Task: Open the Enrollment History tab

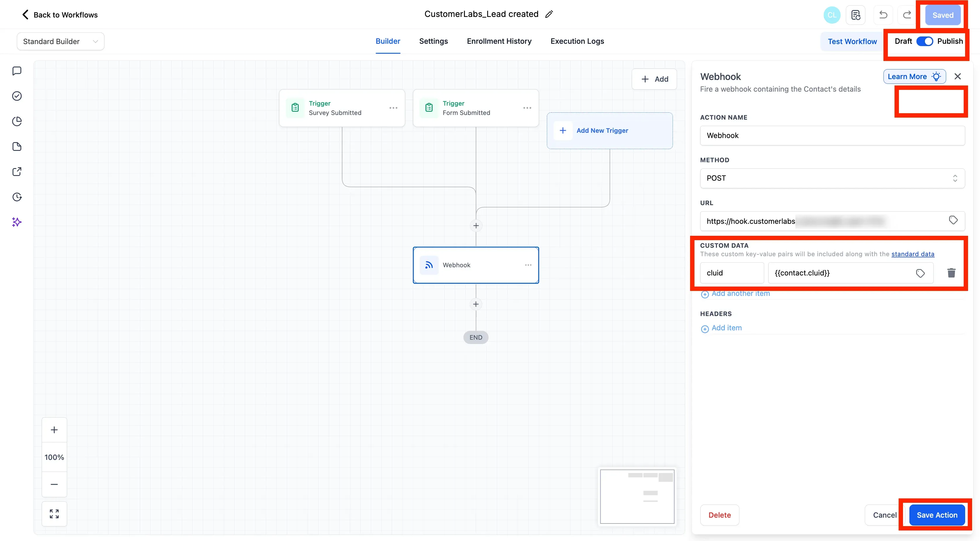Action: tap(499, 41)
